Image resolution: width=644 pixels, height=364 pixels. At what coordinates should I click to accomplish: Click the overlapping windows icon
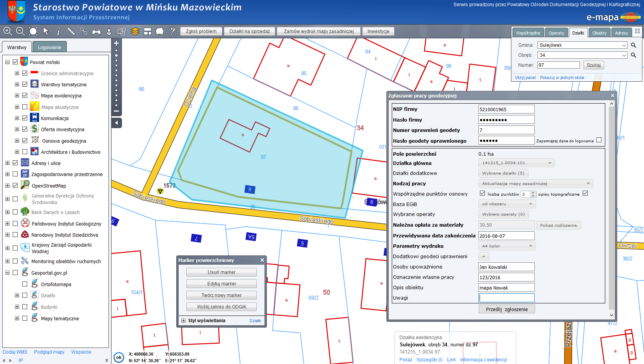(x=122, y=31)
